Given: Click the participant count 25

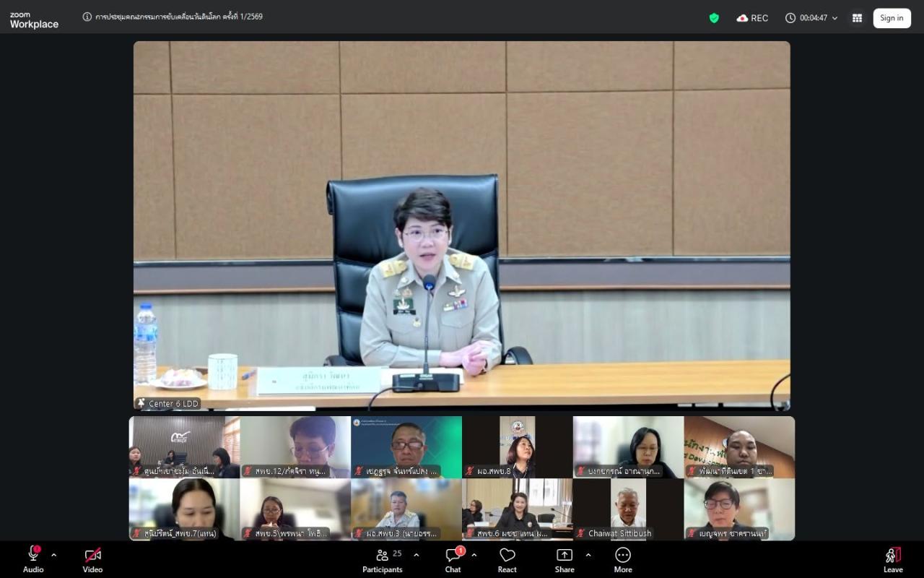Looking at the screenshot, I should (x=397, y=553).
